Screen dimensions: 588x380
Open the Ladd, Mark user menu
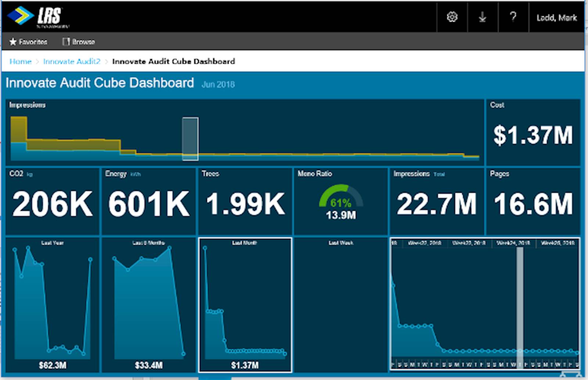556,18
